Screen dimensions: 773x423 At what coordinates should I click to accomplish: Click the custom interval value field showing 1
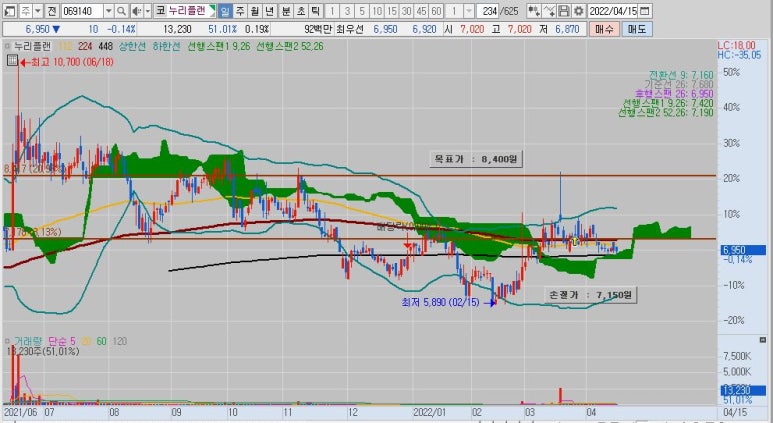pyautogui.click(x=455, y=10)
